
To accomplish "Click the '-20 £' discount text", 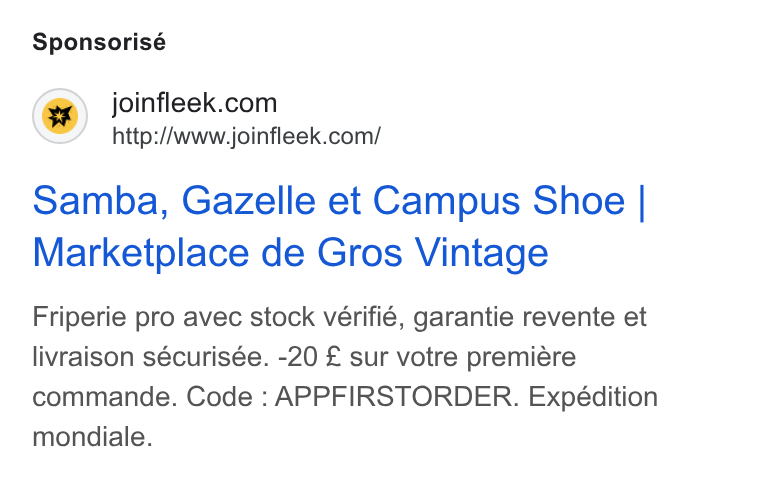I will click(x=309, y=357).
